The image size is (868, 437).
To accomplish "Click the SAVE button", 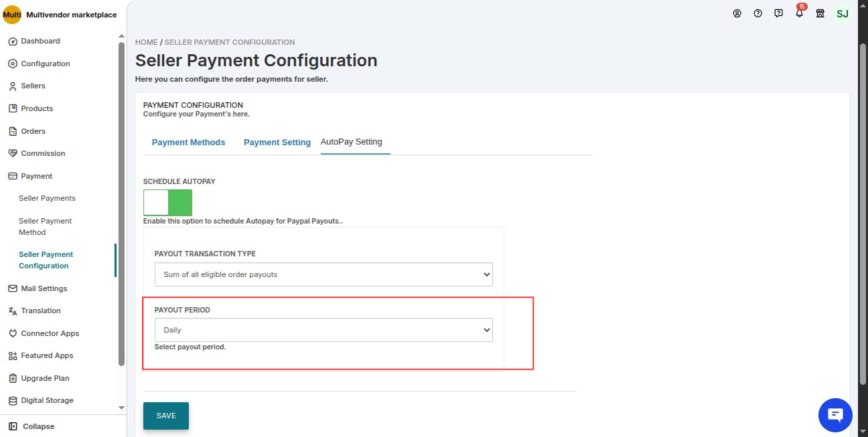I will [166, 416].
